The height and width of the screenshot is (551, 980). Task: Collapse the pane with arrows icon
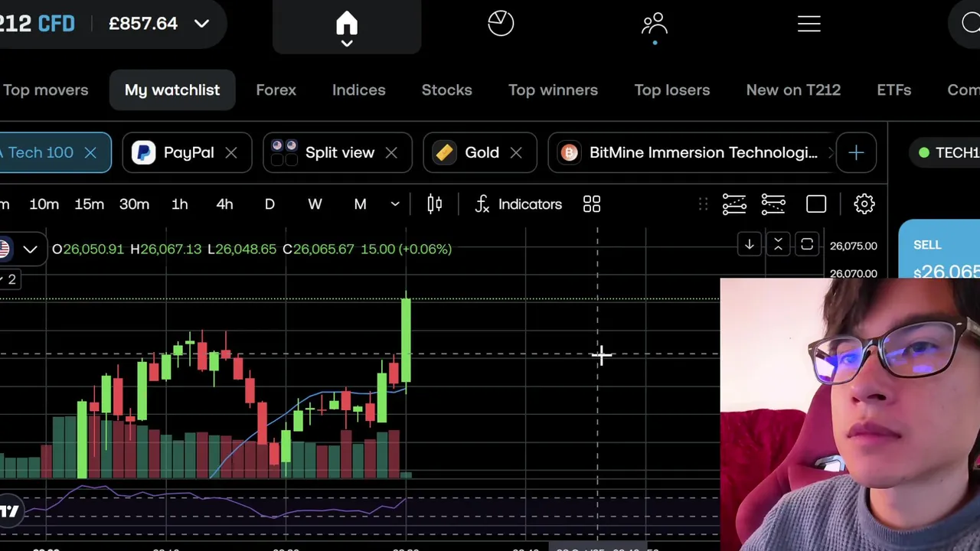pos(778,245)
